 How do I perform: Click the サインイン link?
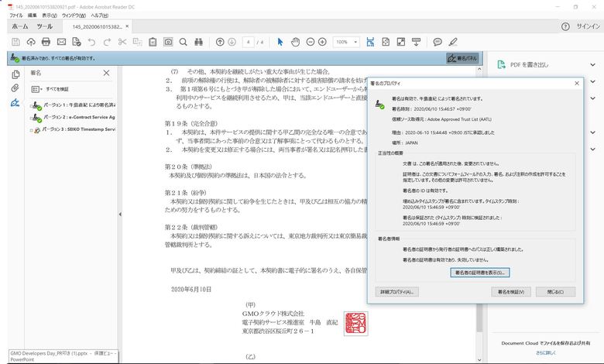(x=588, y=26)
